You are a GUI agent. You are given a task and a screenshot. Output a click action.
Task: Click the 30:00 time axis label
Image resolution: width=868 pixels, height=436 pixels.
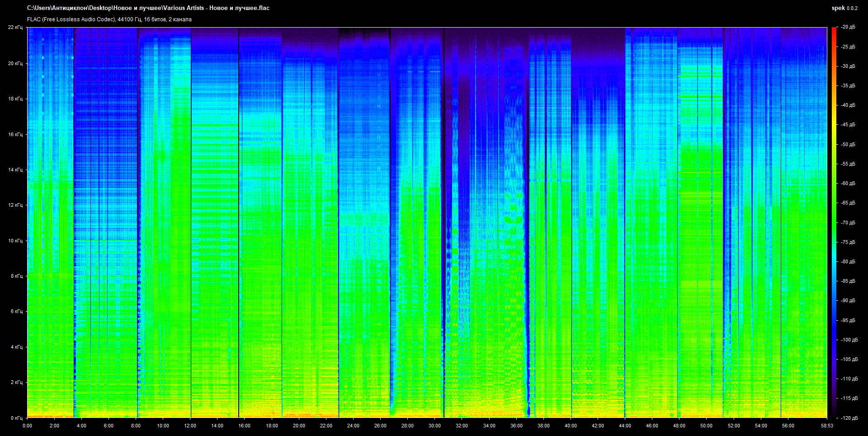(x=434, y=426)
